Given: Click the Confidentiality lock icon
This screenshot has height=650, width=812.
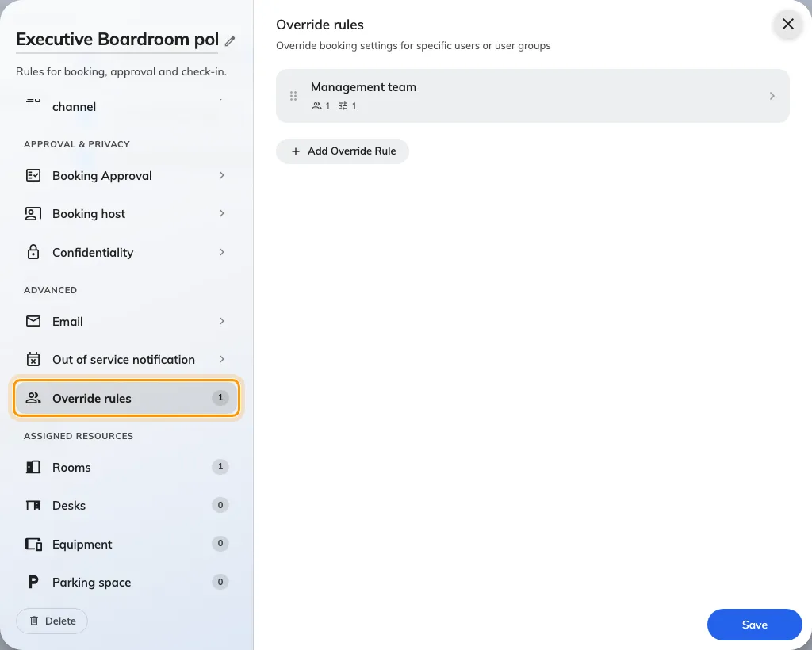Looking at the screenshot, I should 33,252.
